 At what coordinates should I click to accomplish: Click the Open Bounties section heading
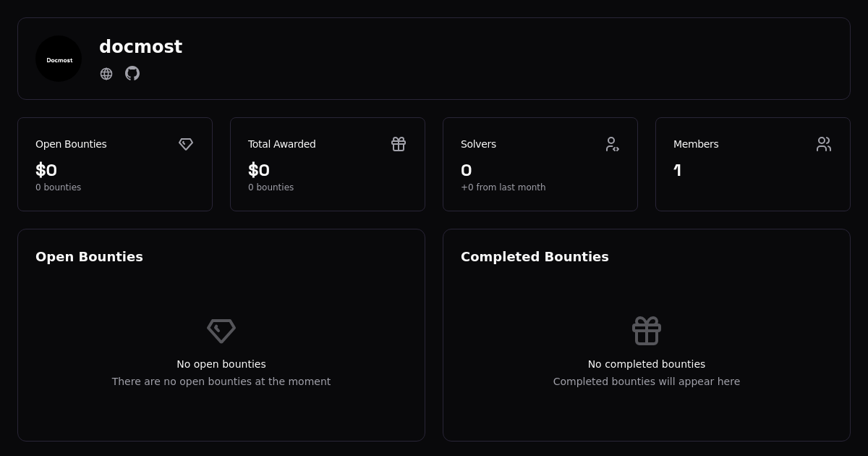(x=89, y=257)
